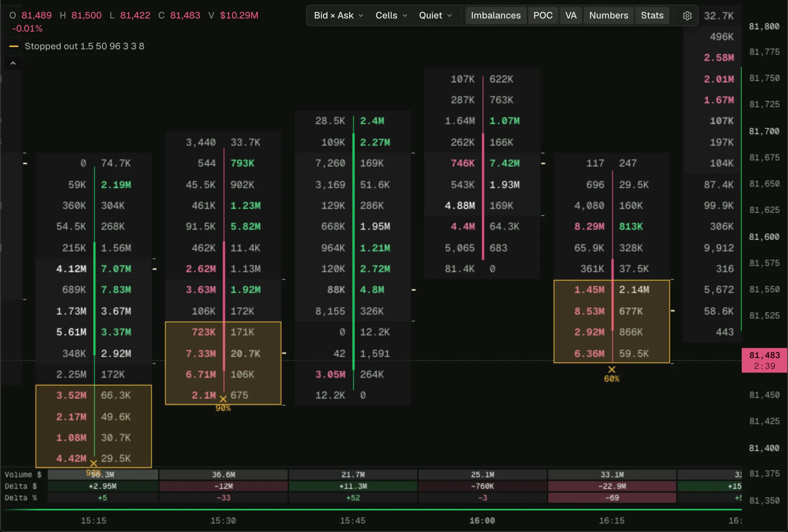Toggle the POC option

pos(543,15)
